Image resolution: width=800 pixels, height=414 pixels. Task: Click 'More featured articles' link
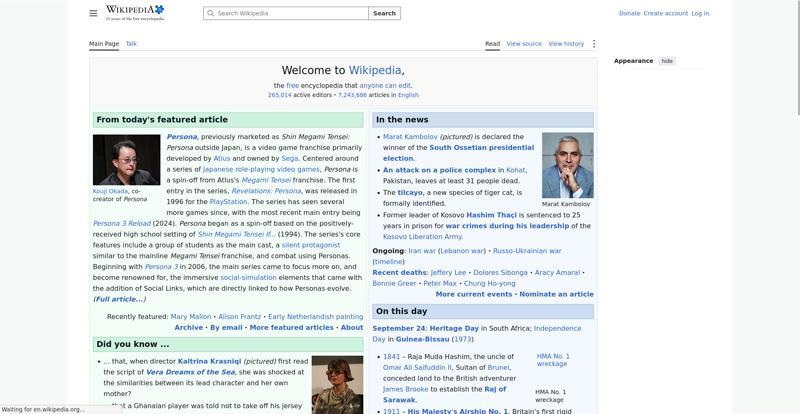point(291,327)
